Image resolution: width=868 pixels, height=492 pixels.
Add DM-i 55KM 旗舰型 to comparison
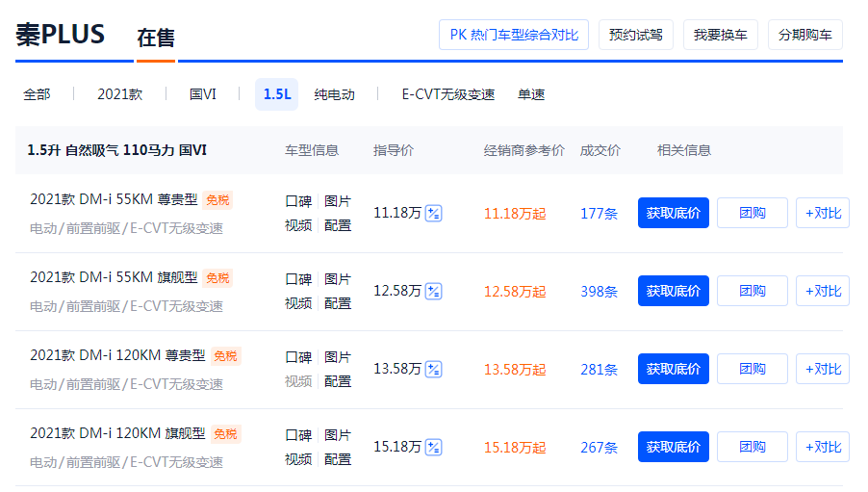(x=823, y=291)
